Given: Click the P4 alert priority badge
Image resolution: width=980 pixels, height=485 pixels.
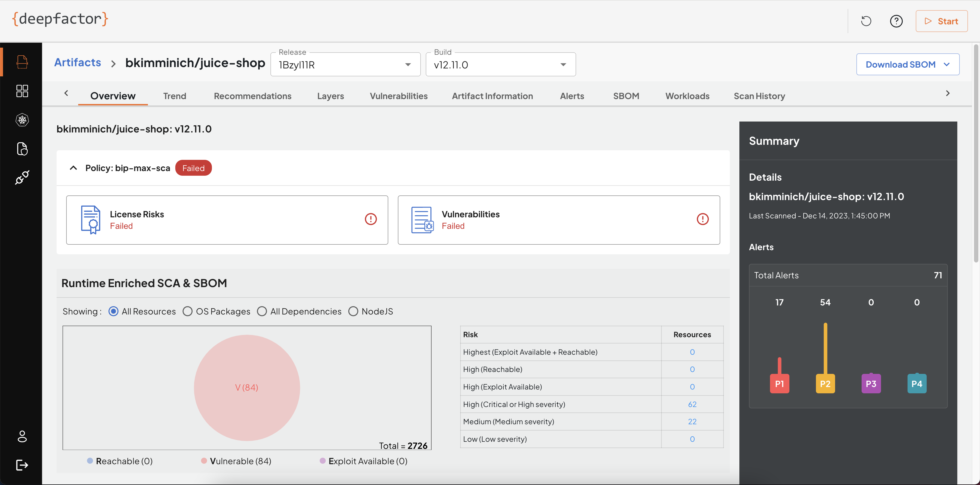Looking at the screenshot, I should 917,384.
